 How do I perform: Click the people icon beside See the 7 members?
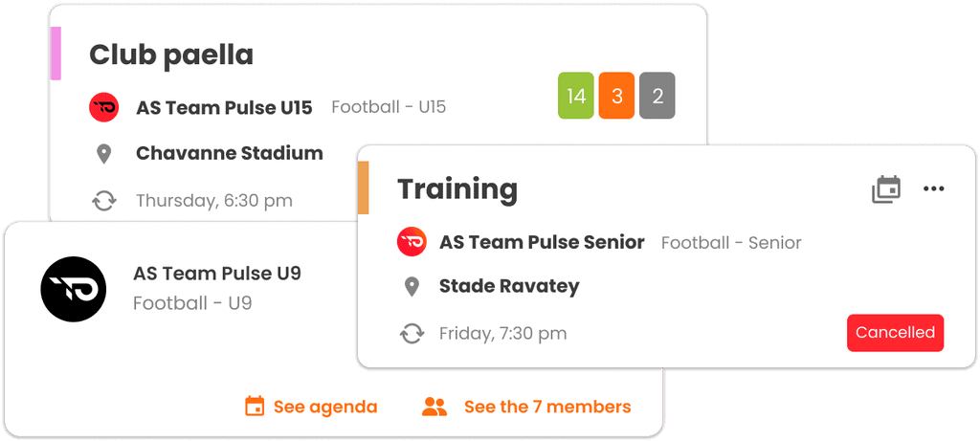[434, 408]
